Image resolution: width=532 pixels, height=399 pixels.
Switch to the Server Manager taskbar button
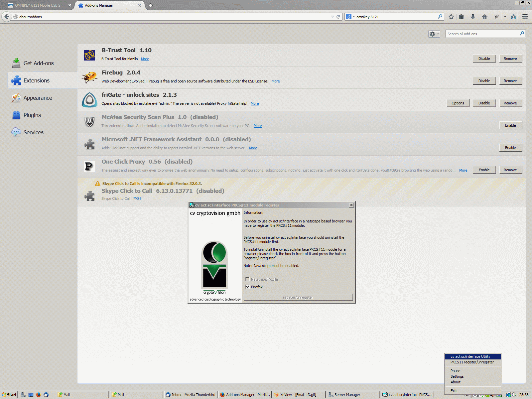coord(353,395)
